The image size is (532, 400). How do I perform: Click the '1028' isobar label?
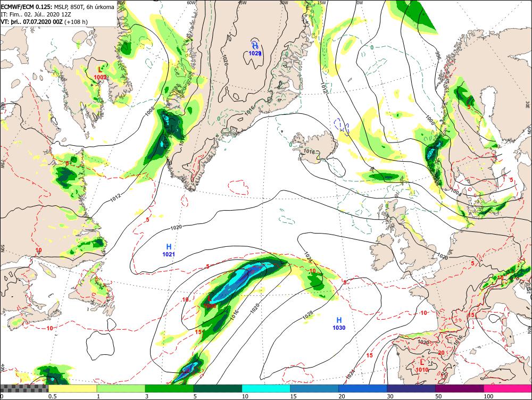coord(307,314)
